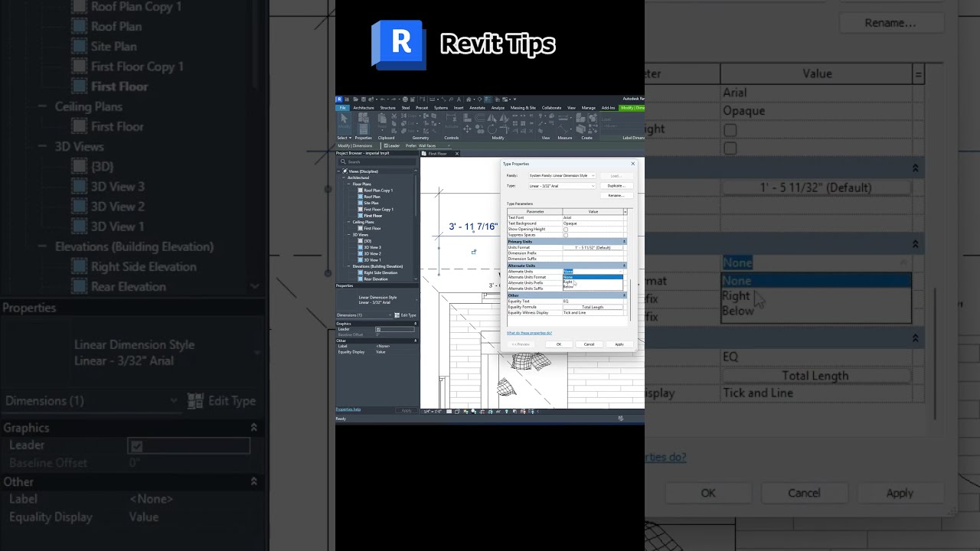Screen dimensions: 980x551
Task: Open the Dimensions (1) filter dropdown
Action: (366, 315)
